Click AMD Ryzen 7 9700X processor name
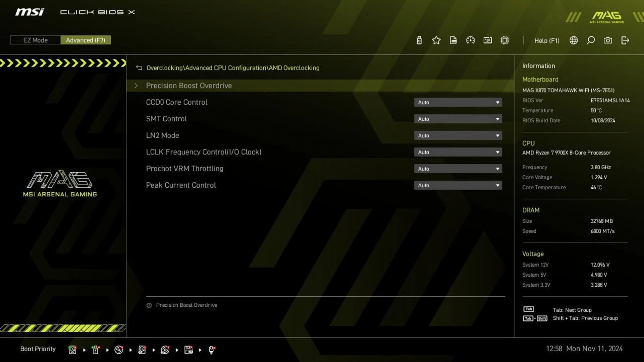Viewport: 644px width, 362px height. click(x=566, y=153)
